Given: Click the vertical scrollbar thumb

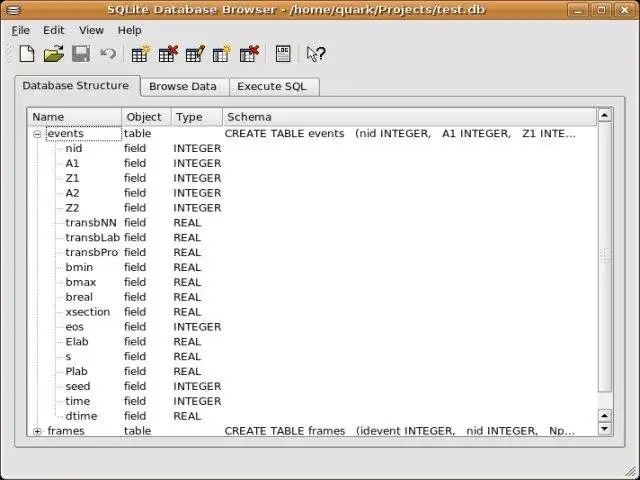Looking at the screenshot, I should point(604,256).
